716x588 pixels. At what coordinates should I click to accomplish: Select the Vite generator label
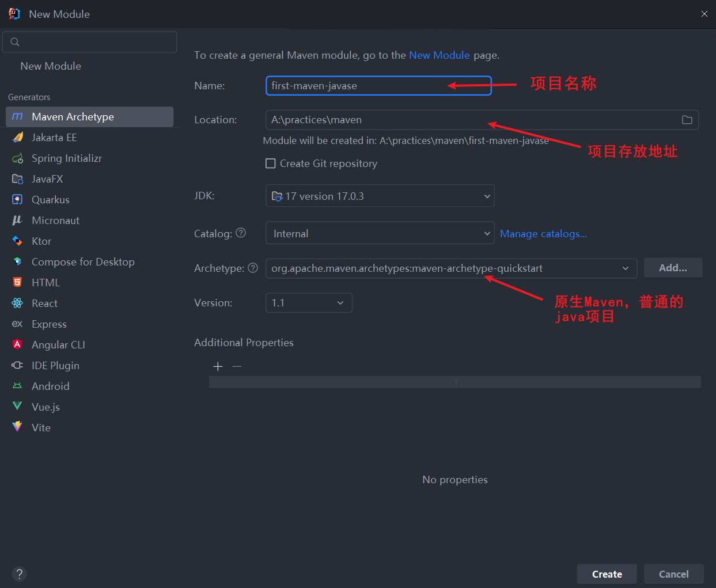[41, 427]
